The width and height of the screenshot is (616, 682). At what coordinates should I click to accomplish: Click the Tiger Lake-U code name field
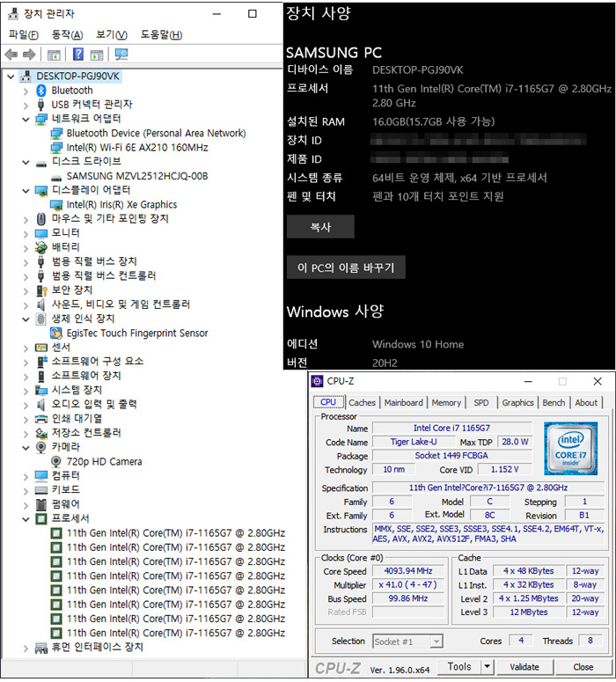[414, 443]
